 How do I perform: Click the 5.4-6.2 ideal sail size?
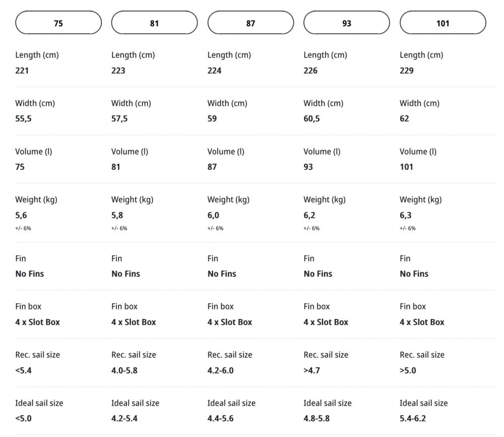tap(413, 418)
